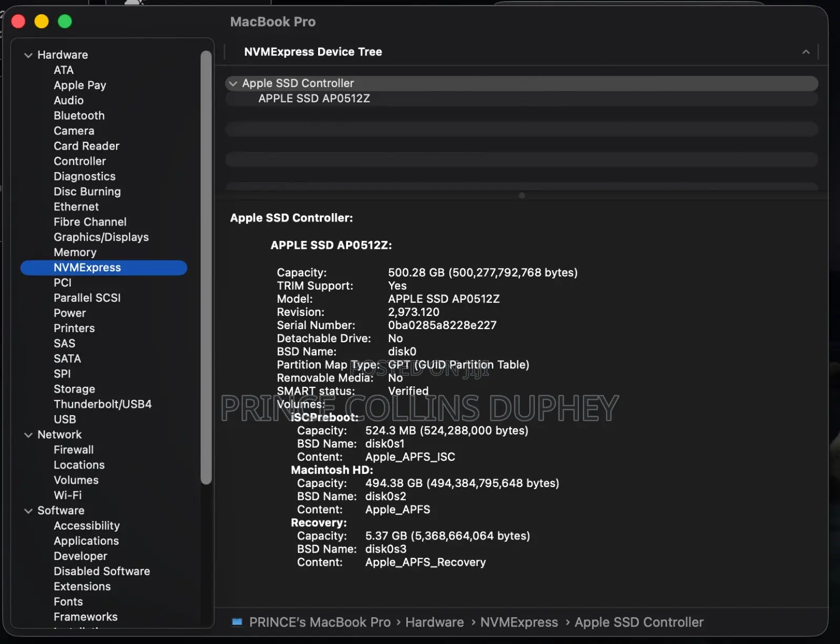The image size is (840, 644).
Task: Select SAS in the sidebar
Action: tap(64, 344)
